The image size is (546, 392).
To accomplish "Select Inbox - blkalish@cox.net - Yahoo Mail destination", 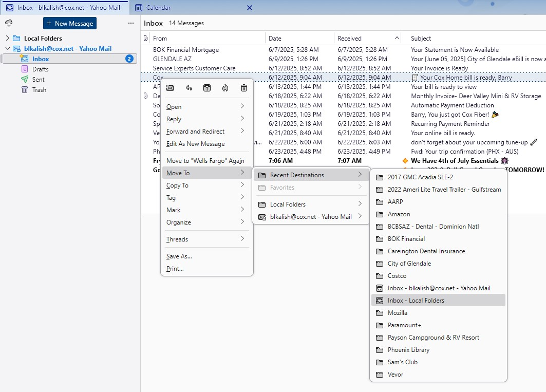I will point(438,288).
